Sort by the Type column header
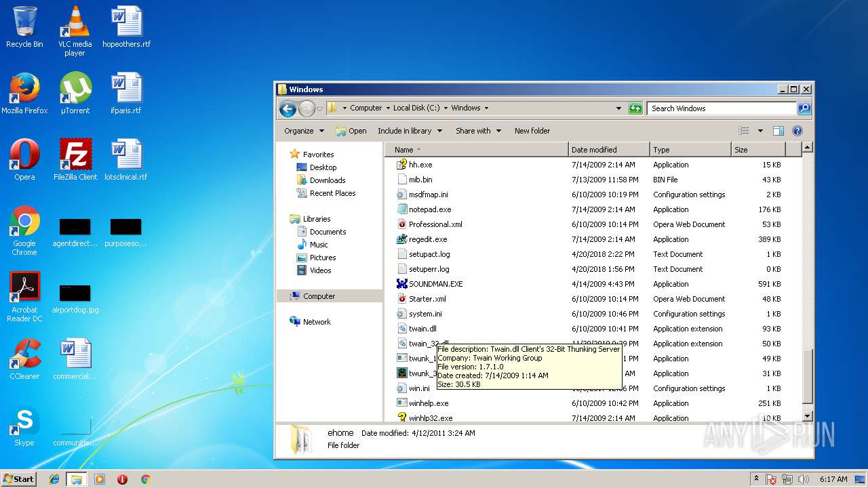This screenshot has height=488, width=868. [690, 150]
